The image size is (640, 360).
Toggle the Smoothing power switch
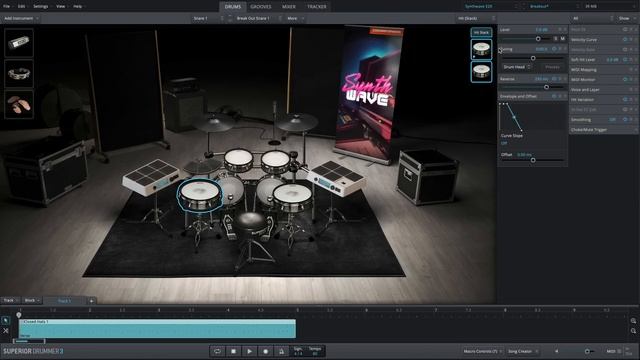click(625, 120)
